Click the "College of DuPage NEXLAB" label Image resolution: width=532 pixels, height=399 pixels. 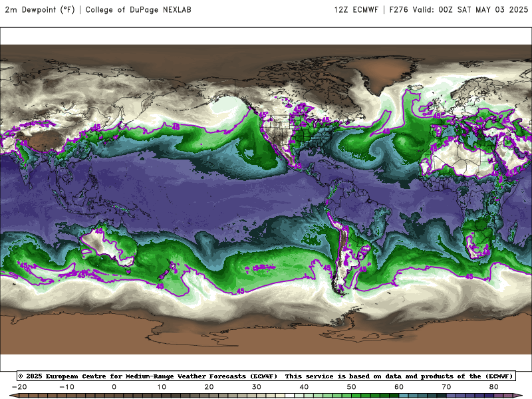click(138, 9)
